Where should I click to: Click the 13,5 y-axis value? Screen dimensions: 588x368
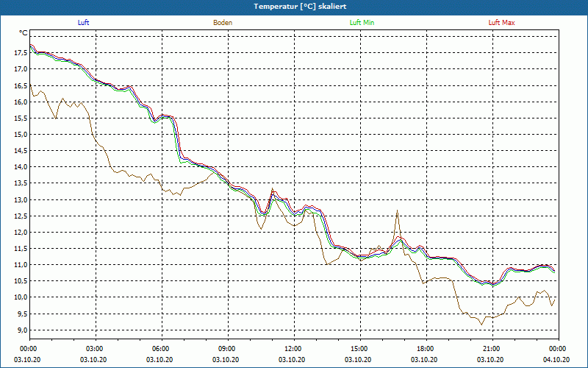21,183
